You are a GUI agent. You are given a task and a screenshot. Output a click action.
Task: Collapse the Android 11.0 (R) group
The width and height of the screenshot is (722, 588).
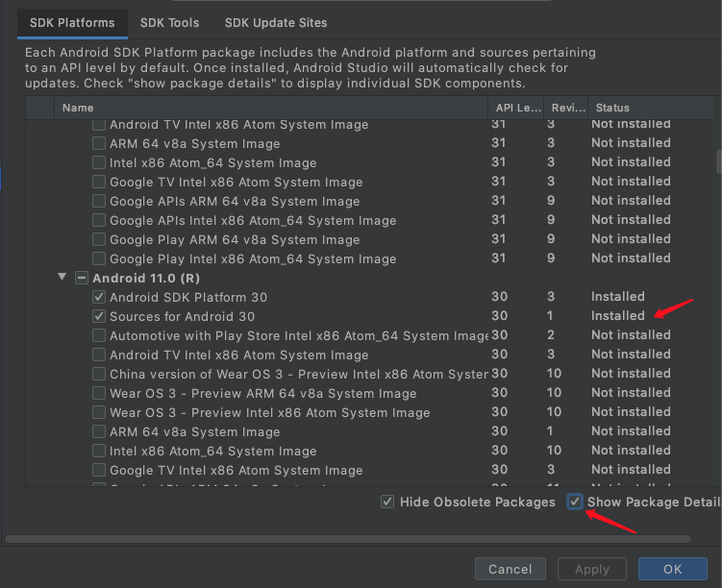62,277
